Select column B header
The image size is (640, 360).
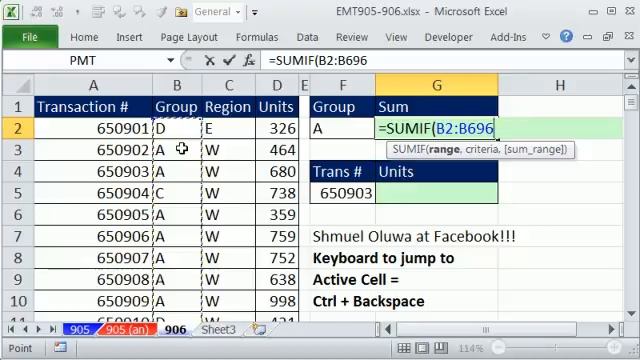click(177, 85)
